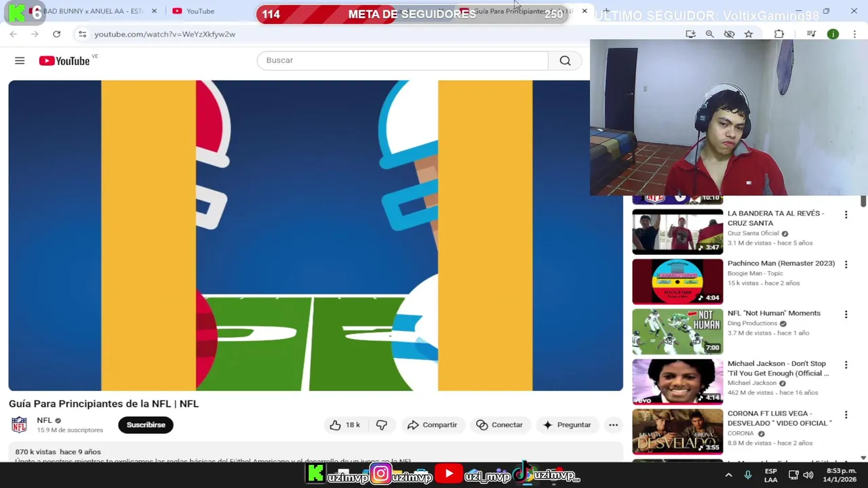Close the Guía Para Principiantes tab

click(x=585, y=11)
